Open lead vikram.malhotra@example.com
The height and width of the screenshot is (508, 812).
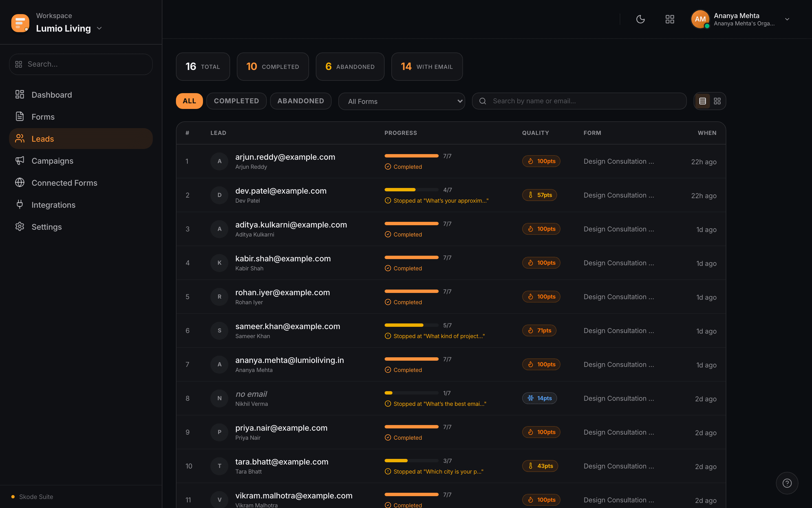(x=294, y=496)
